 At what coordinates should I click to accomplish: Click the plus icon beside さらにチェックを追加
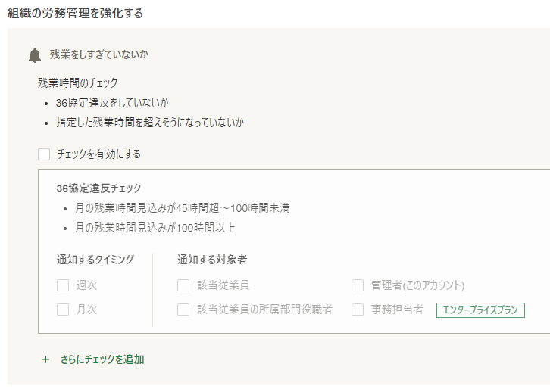tap(45, 359)
